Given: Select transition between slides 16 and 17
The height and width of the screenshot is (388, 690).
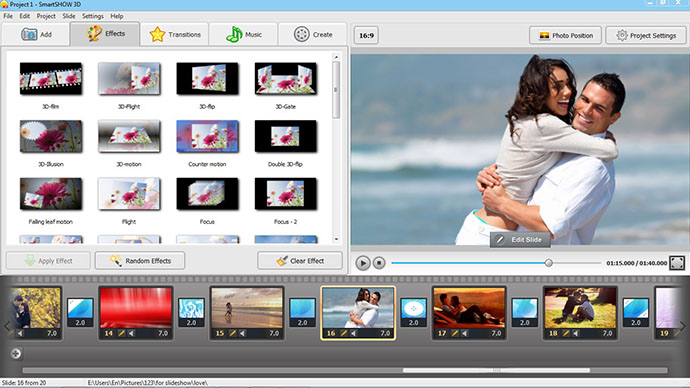Looking at the screenshot, I should (414, 312).
